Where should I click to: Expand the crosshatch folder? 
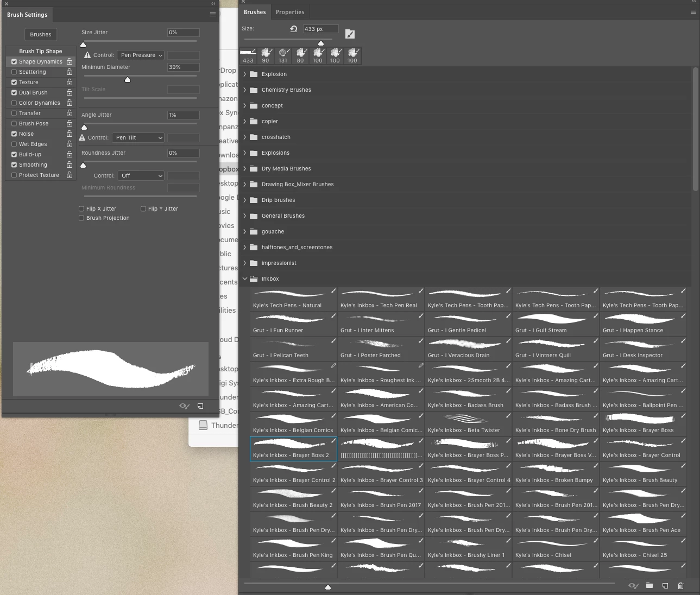pos(245,137)
